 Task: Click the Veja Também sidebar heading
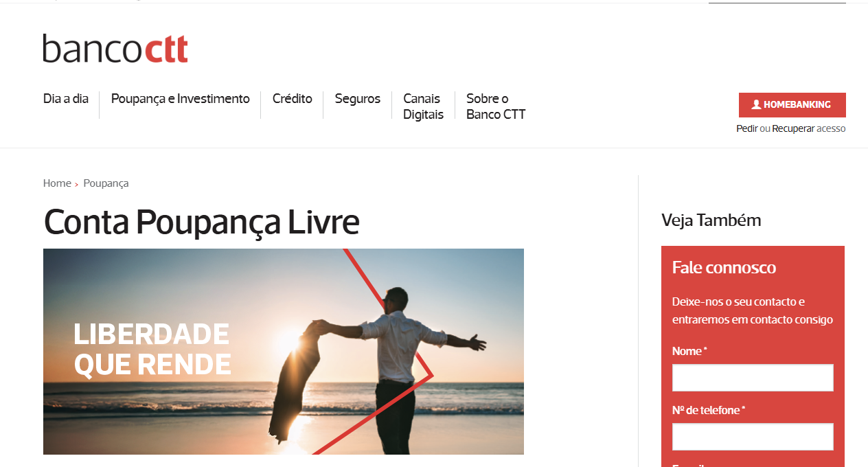(x=711, y=220)
